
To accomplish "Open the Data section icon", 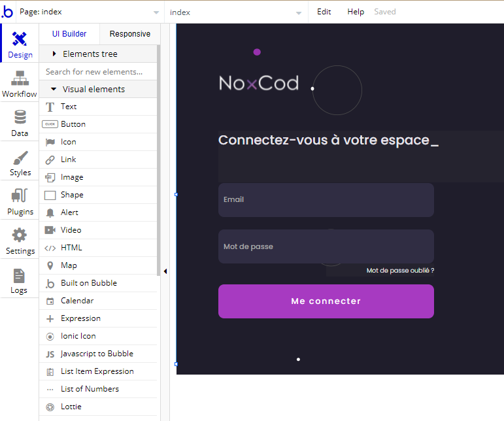I will [x=20, y=122].
